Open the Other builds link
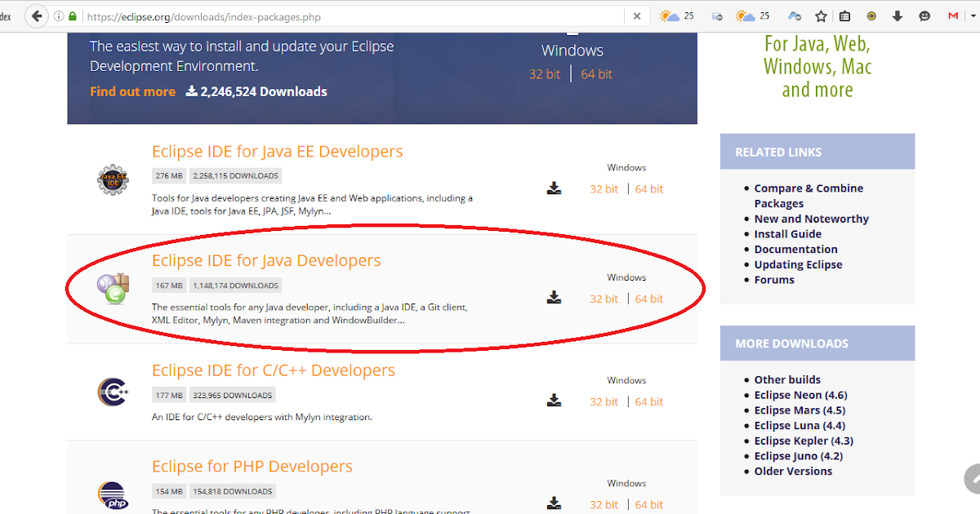Image resolution: width=980 pixels, height=514 pixels. point(787,379)
